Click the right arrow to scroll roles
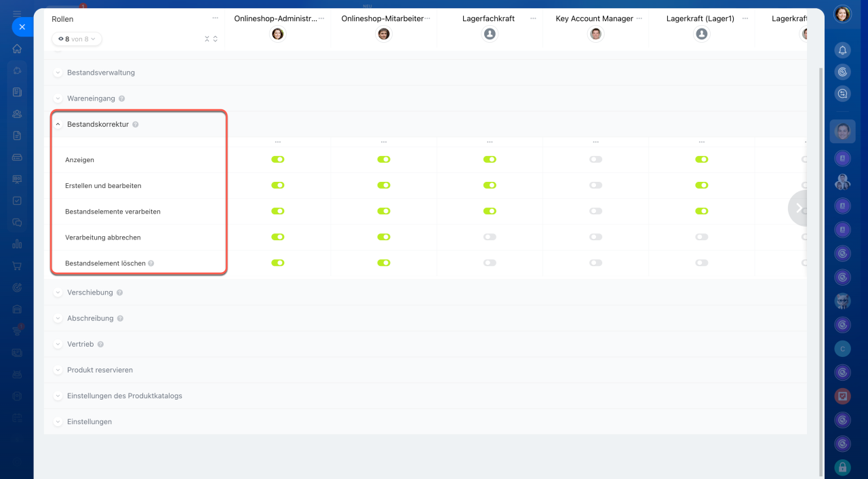Image resolution: width=868 pixels, height=479 pixels. tap(798, 208)
